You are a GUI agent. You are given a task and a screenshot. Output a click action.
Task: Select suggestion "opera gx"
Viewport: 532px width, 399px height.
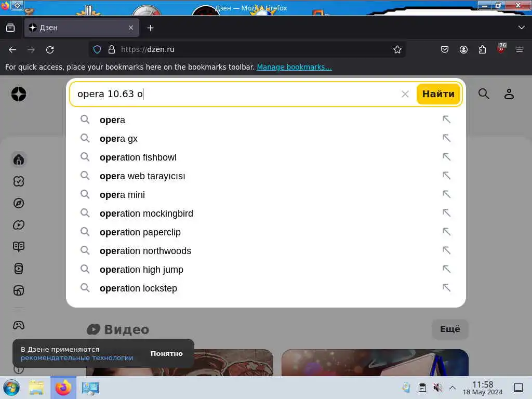[x=265, y=138]
